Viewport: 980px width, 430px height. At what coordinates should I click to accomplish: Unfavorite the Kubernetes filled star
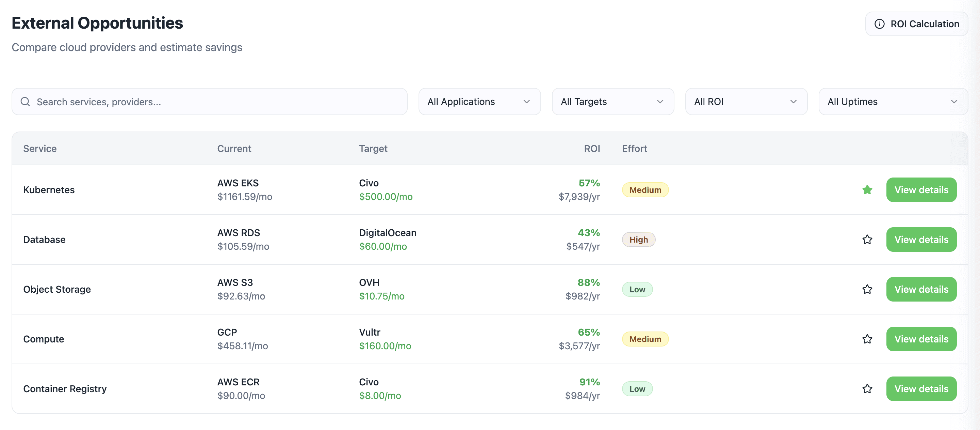(867, 190)
